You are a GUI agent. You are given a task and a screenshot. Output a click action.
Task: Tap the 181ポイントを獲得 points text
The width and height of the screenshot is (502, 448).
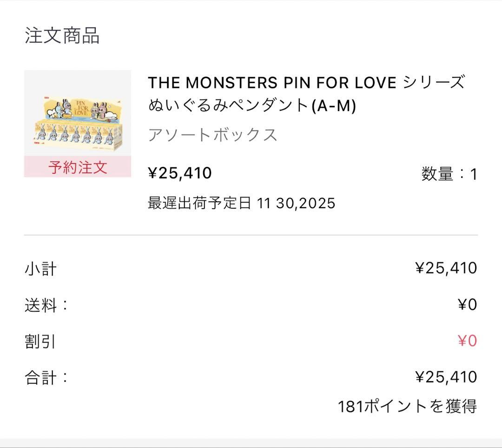pos(407,406)
